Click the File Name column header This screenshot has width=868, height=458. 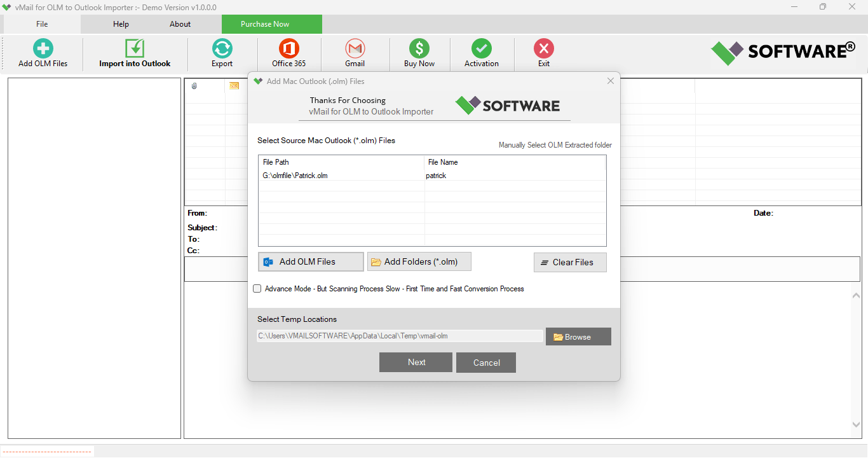pos(515,162)
